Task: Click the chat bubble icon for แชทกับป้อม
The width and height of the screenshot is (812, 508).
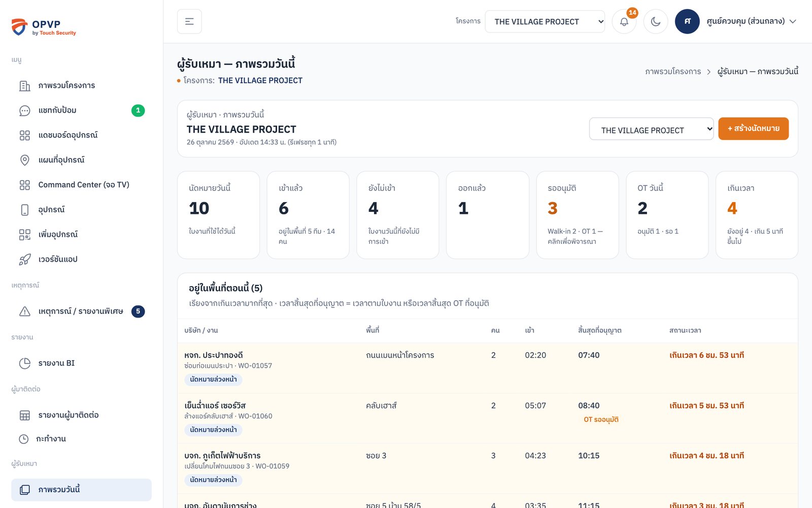Action: [24, 110]
